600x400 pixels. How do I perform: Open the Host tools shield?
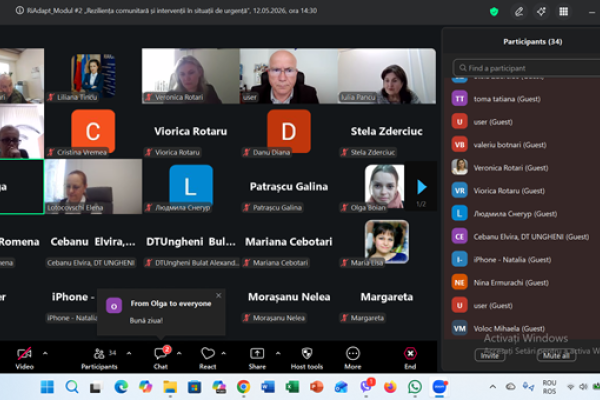tap(307, 358)
